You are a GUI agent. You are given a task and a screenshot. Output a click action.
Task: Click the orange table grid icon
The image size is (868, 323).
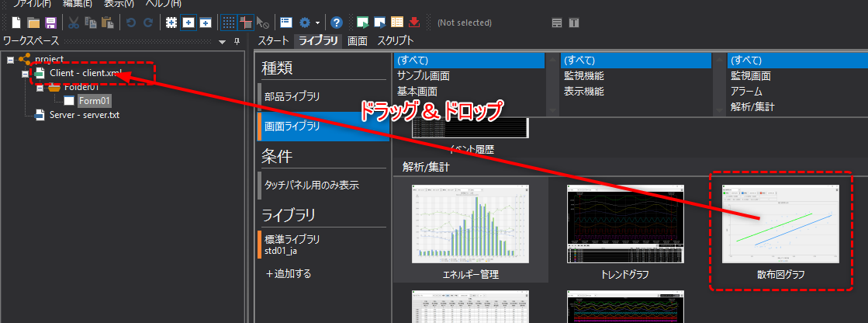397,23
